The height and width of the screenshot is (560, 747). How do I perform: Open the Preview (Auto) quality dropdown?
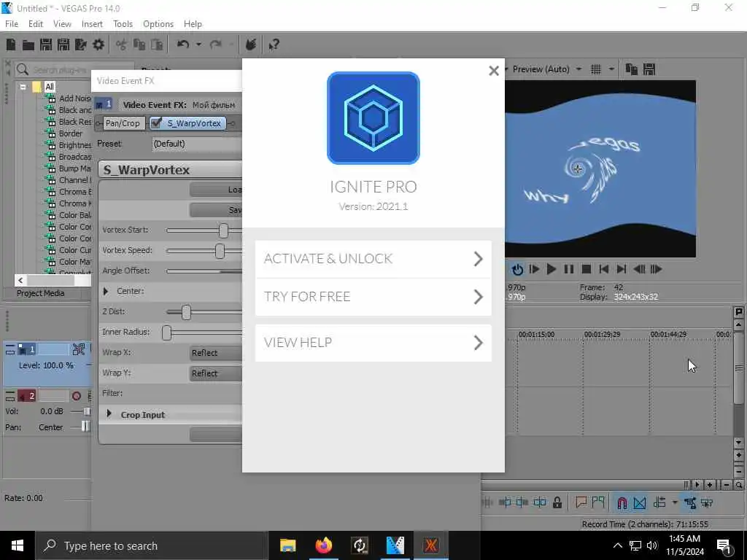pos(578,69)
